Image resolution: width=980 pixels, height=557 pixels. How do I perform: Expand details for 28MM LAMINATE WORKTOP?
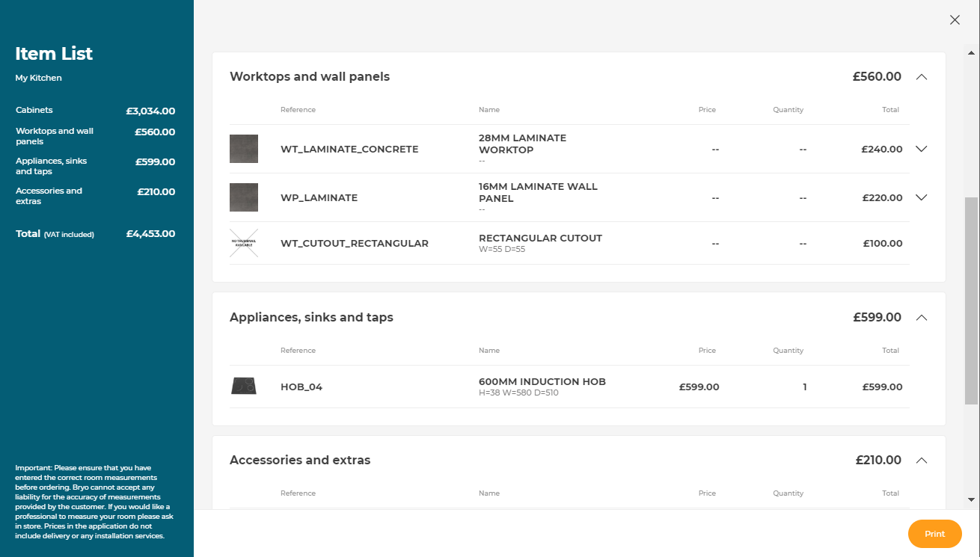[921, 148]
